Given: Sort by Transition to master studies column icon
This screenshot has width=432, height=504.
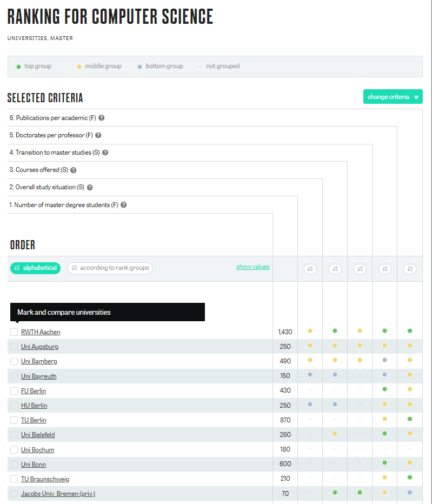Looking at the screenshot, I should 360,269.
